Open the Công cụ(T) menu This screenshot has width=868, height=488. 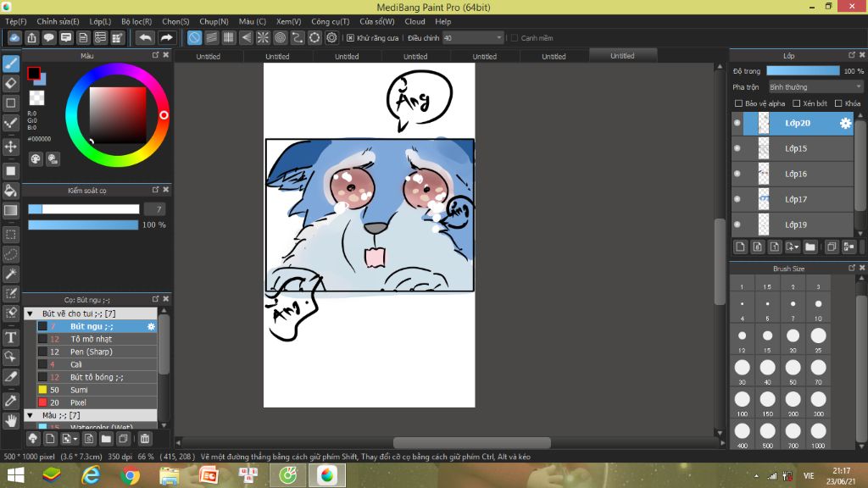click(331, 21)
